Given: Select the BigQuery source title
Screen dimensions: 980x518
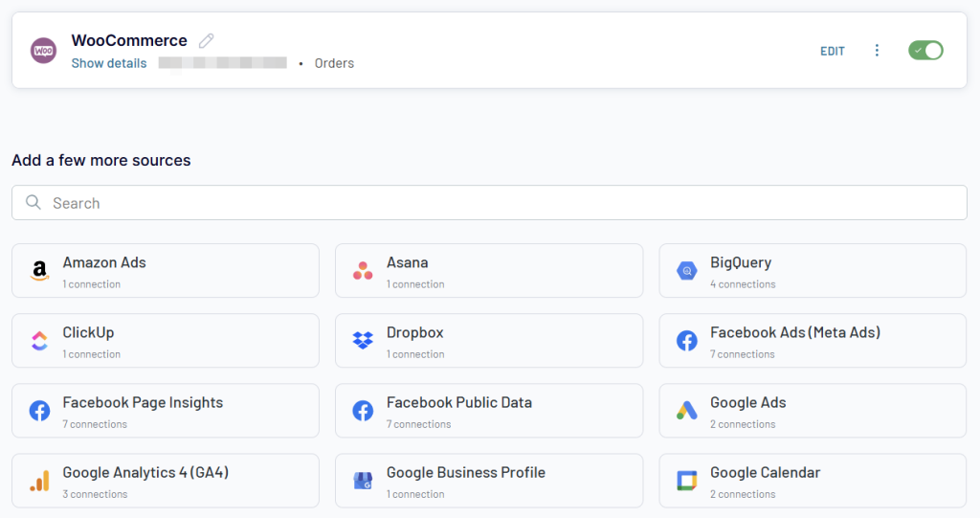Looking at the screenshot, I should click(741, 262).
